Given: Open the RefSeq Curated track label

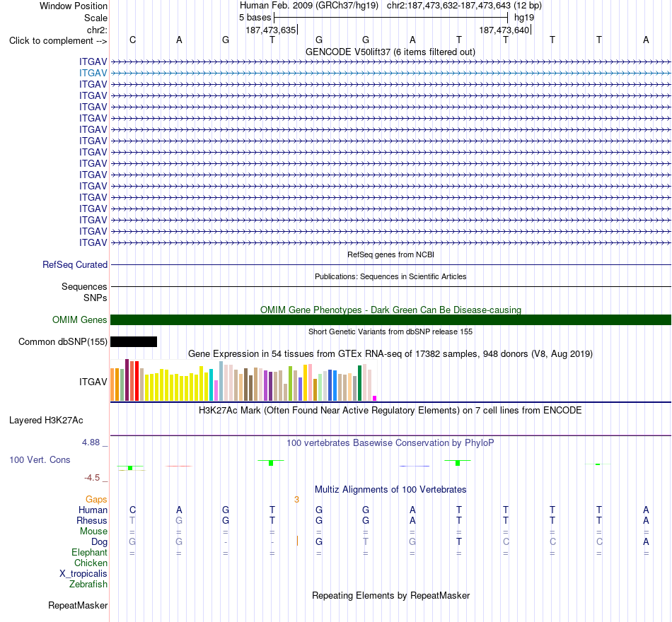Looking at the screenshot, I should pos(75,265).
